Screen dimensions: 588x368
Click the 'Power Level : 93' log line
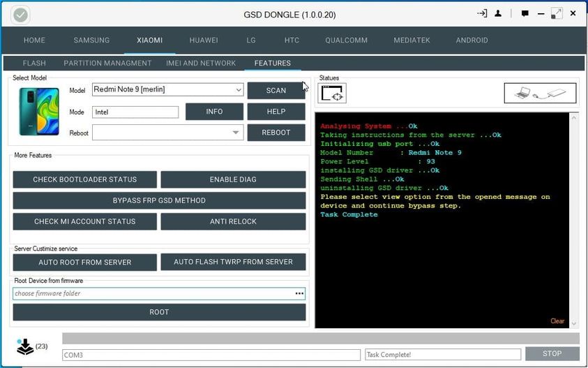[377, 161]
